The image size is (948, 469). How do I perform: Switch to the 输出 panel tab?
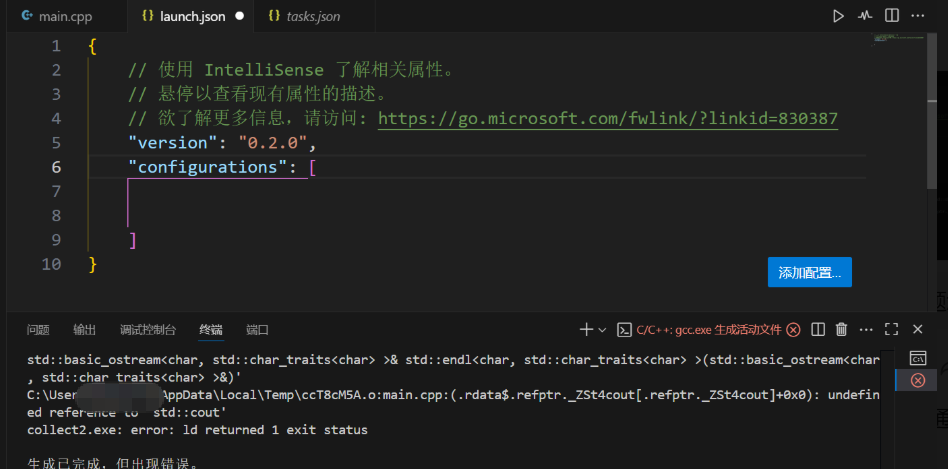tap(85, 330)
